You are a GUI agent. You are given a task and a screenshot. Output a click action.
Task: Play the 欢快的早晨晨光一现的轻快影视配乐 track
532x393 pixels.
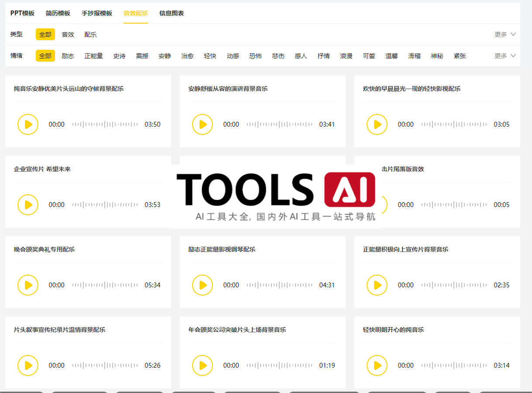[x=377, y=124]
